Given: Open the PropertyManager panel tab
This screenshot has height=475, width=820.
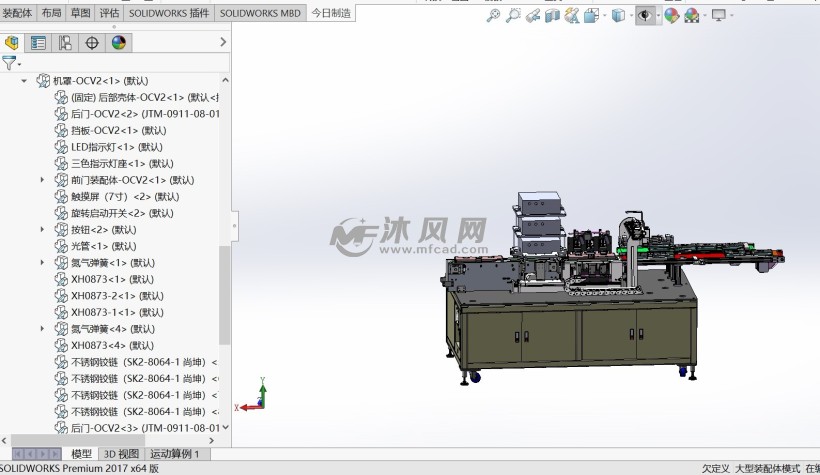Looking at the screenshot, I should click(38, 43).
